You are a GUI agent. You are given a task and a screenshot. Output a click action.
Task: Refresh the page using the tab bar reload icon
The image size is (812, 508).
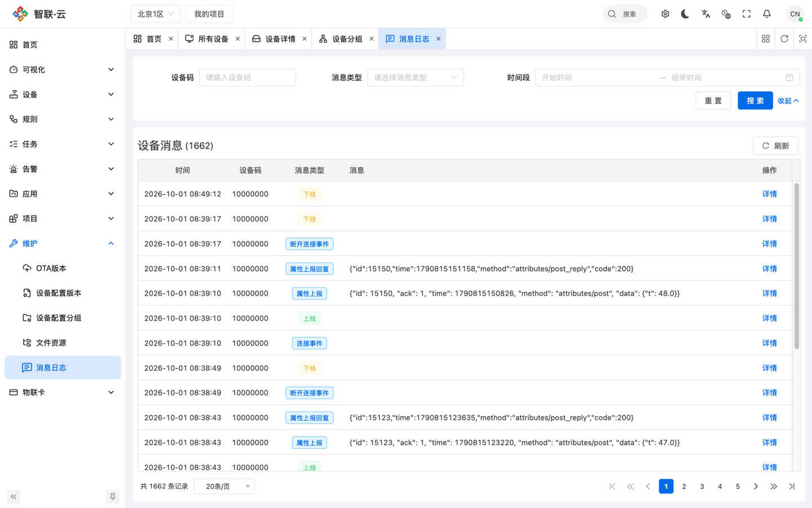784,39
